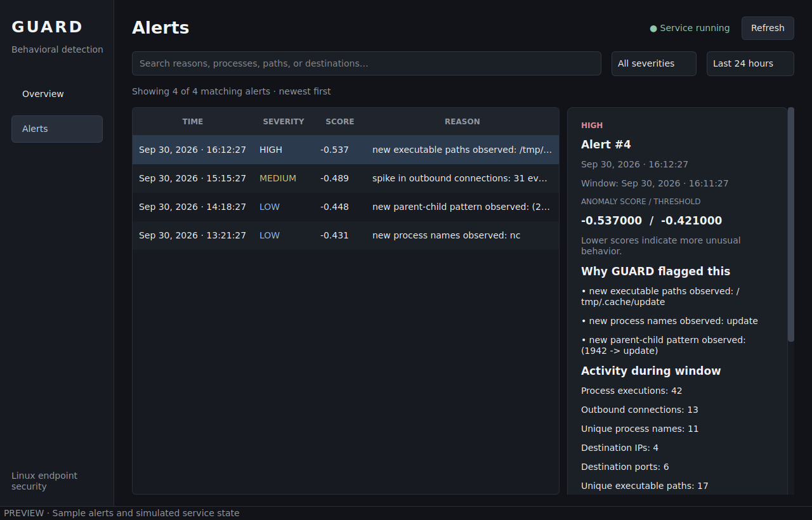Select the alert at 14:18:27
The height and width of the screenshot is (520, 812).
346,207
